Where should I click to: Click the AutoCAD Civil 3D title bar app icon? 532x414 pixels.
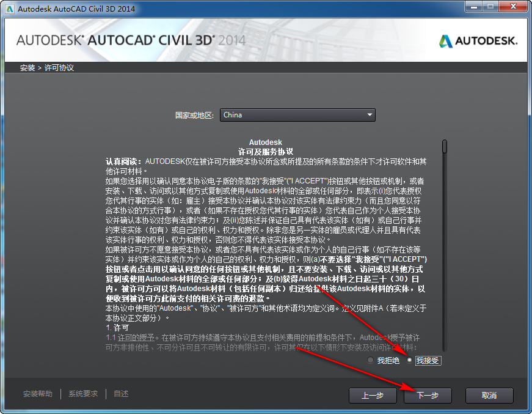click(10, 9)
